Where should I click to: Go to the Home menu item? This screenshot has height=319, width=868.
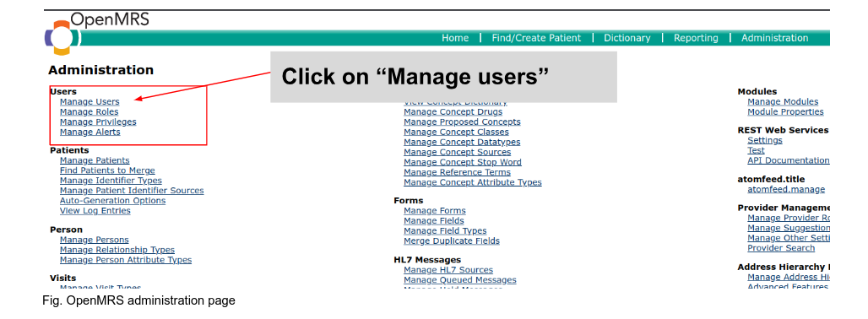(x=455, y=38)
